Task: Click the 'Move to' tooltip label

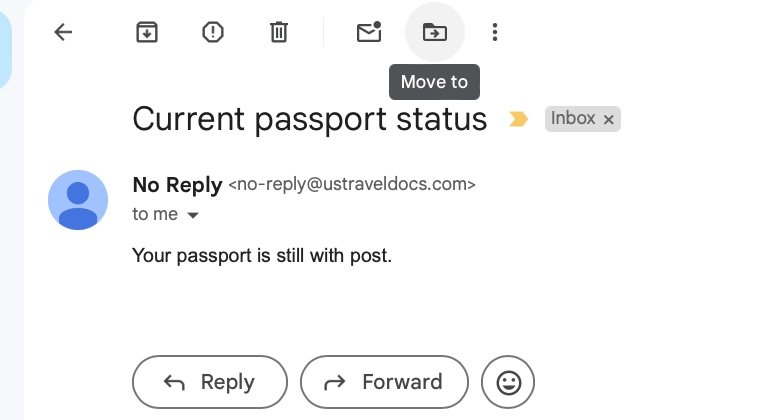Action: pyautogui.click(x=434, y=82)
